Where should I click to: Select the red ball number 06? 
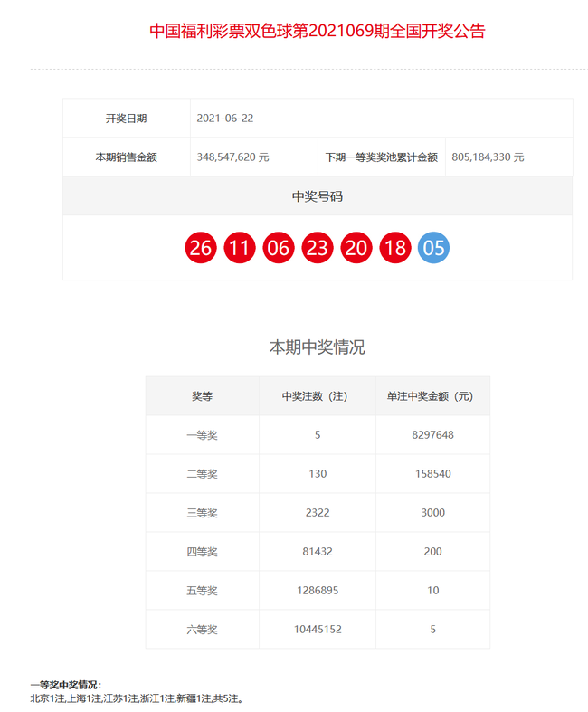pyautogui.click(x=279, y=248)
